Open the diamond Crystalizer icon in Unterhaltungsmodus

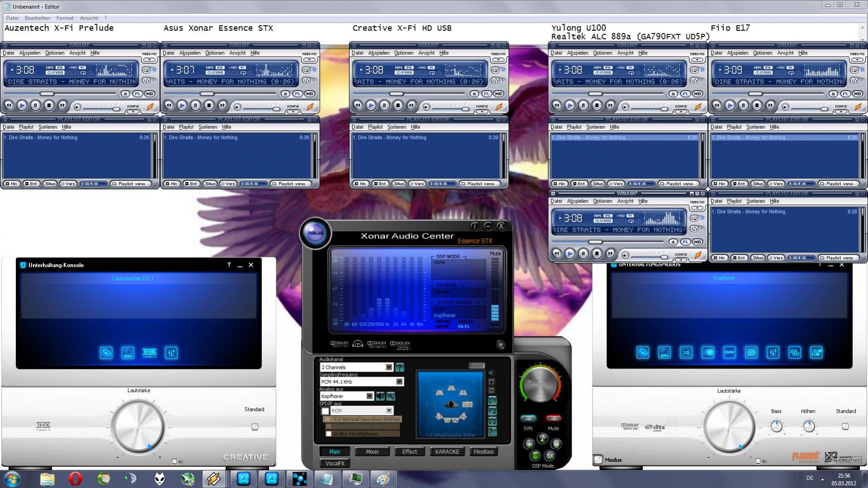(708, 352)
